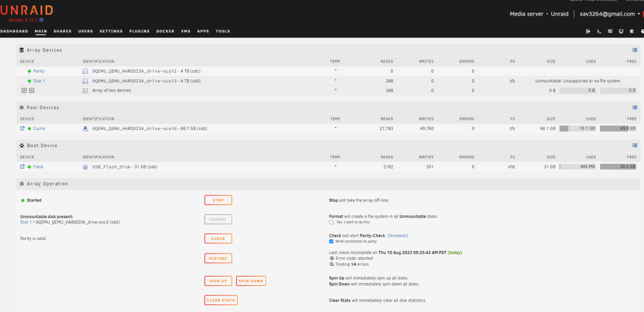Open the Parity device link
Image resolution: width=644 pixels, height=312 pixels.
click(39, 71)
